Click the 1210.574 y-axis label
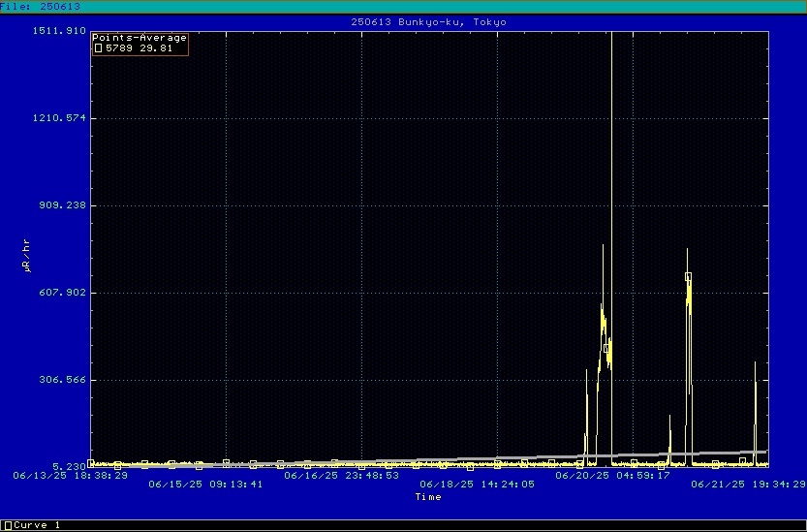Viewport: 807px width, 532px height. pyautogui.click(x=60, y=118)
